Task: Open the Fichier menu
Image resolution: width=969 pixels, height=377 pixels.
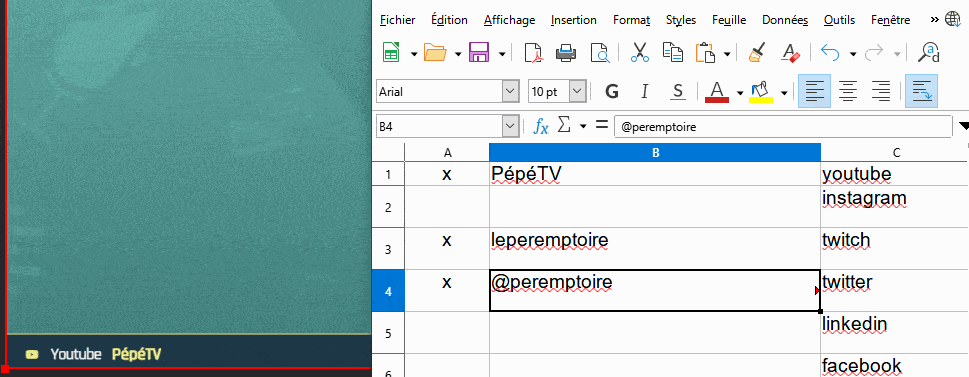Action: [397, 20]
